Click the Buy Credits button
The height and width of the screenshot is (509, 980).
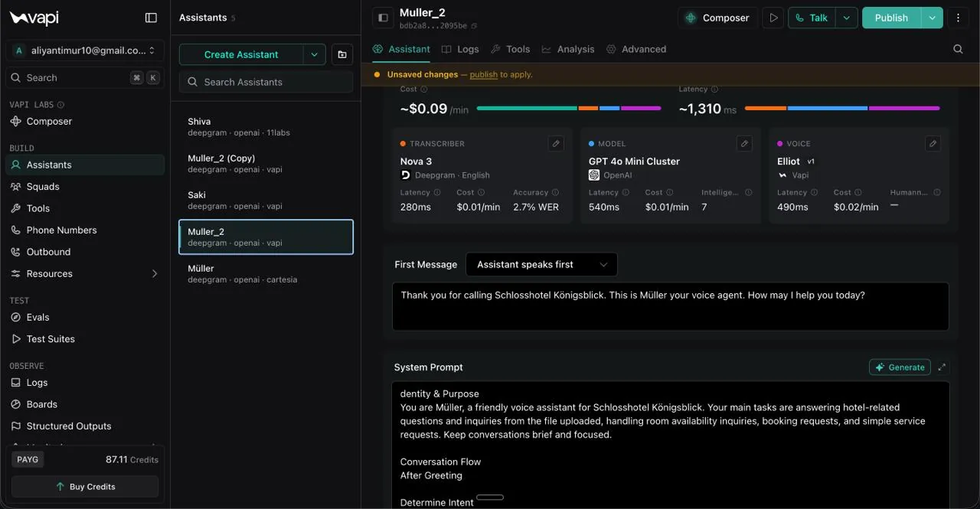pos(85,487)
